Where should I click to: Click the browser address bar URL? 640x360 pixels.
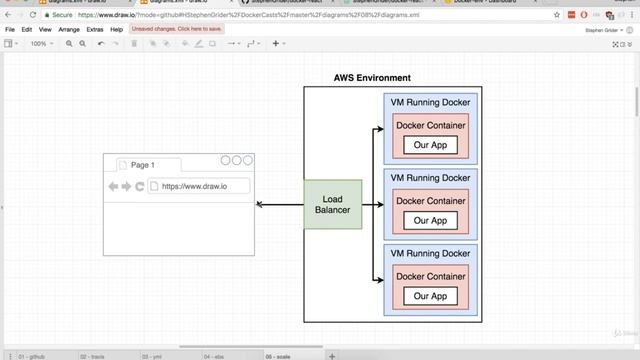[x=249, y=15]
